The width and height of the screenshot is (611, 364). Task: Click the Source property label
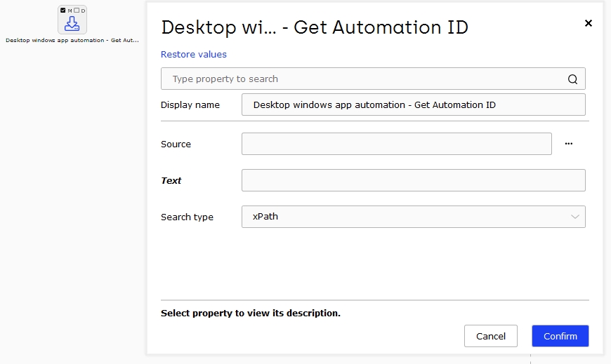(x=176, y=144)
